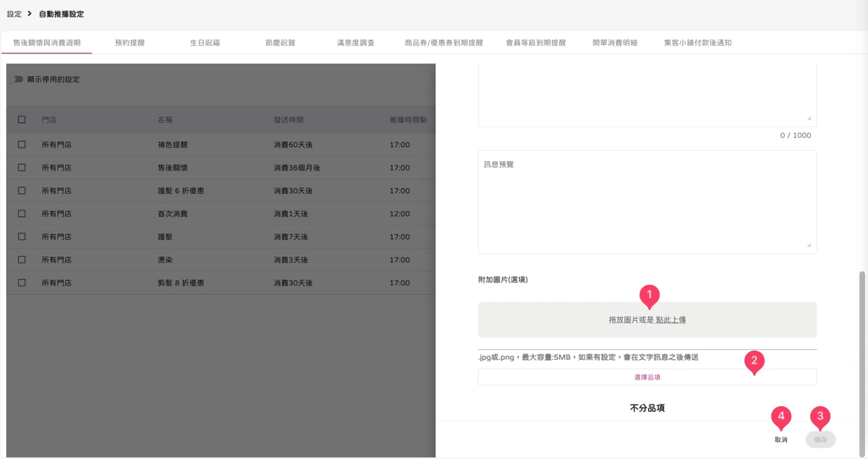Click the 推播時間點 column header
The image size is (868, 459).
tap(408, 119)
